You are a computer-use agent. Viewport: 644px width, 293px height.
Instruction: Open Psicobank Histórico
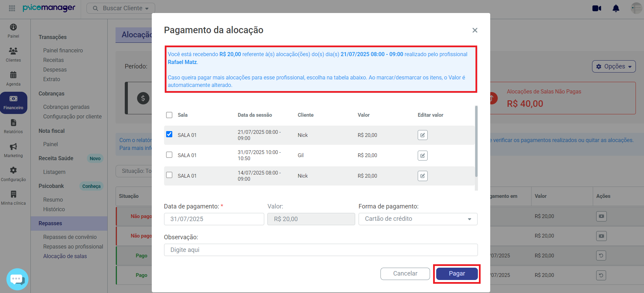coord(54,209)
